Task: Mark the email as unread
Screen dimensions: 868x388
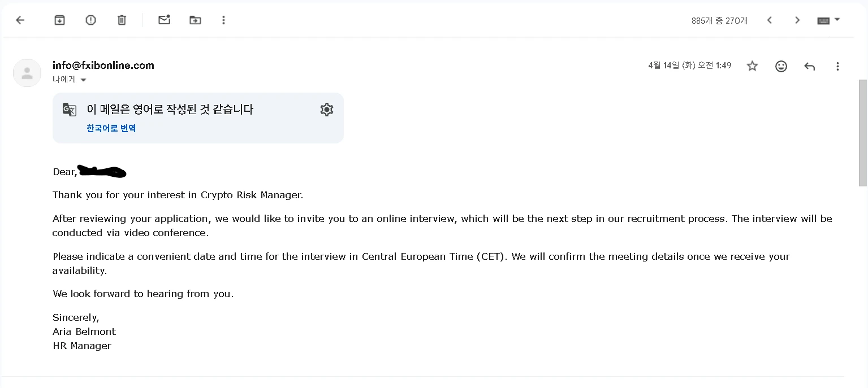Action: tap(164, 20)
